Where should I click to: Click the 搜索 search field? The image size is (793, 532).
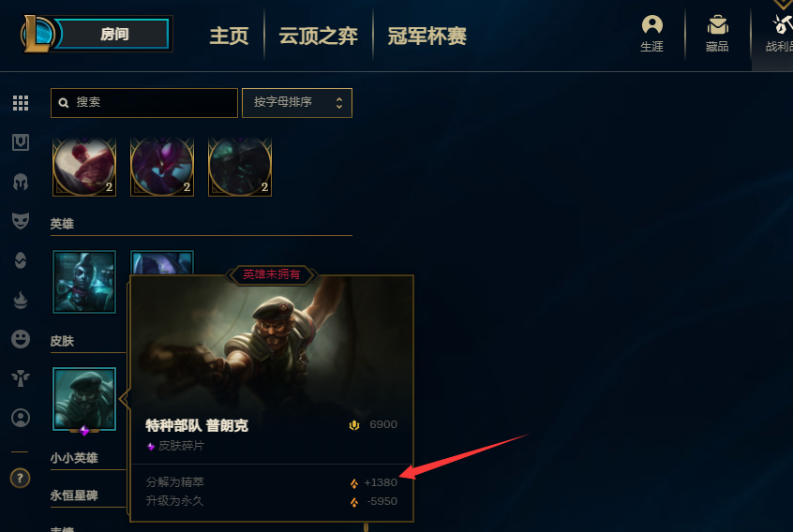tap(144, 103)
